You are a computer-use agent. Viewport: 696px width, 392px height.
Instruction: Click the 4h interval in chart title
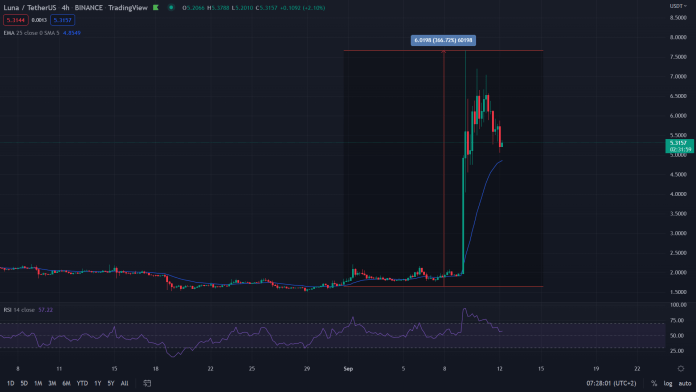(x=65, y=8)
